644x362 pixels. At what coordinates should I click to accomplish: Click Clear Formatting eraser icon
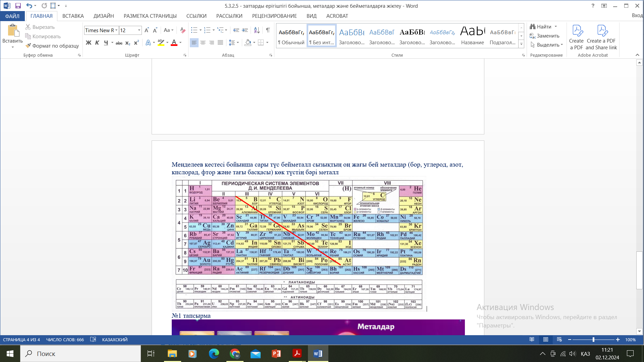pos(182,30)
